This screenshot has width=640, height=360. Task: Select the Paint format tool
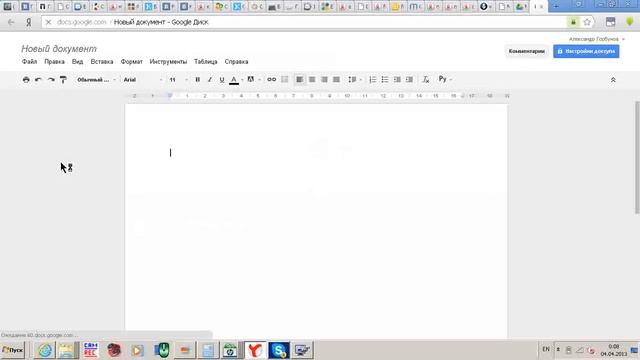coord(63,80)
